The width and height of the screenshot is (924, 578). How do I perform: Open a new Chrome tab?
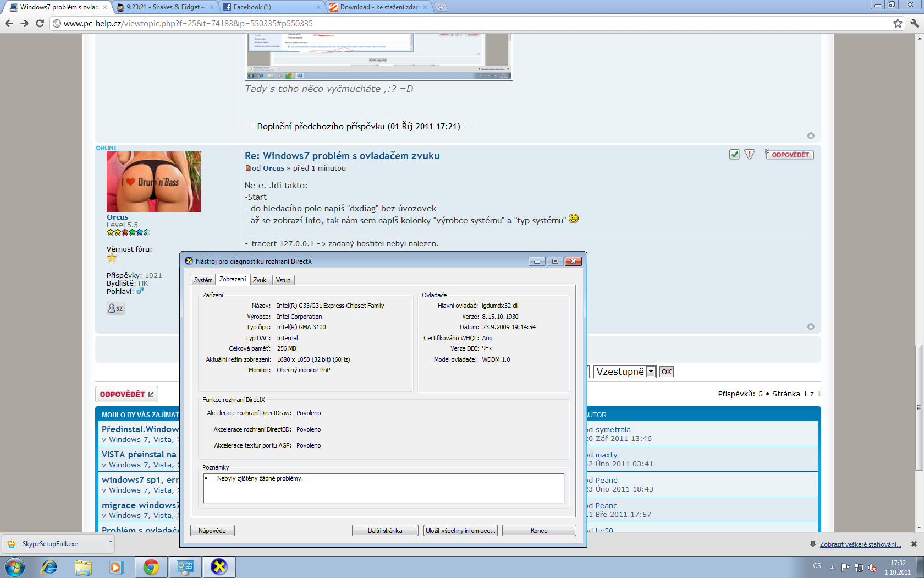[x=441, y=7]
